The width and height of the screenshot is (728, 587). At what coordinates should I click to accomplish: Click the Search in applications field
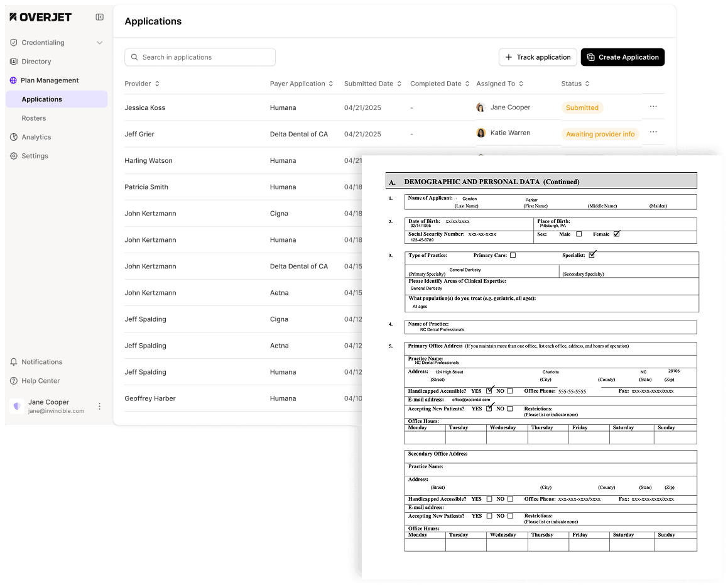[200, 57]
